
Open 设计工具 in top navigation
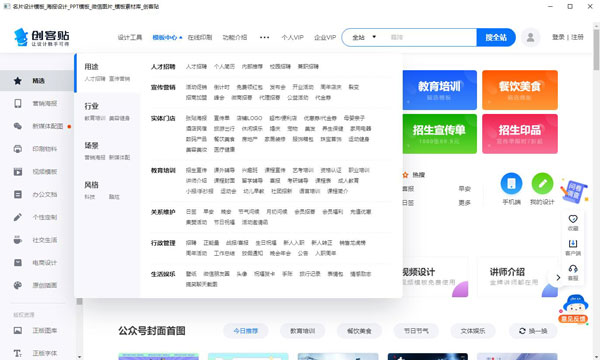tap(130, 37)
